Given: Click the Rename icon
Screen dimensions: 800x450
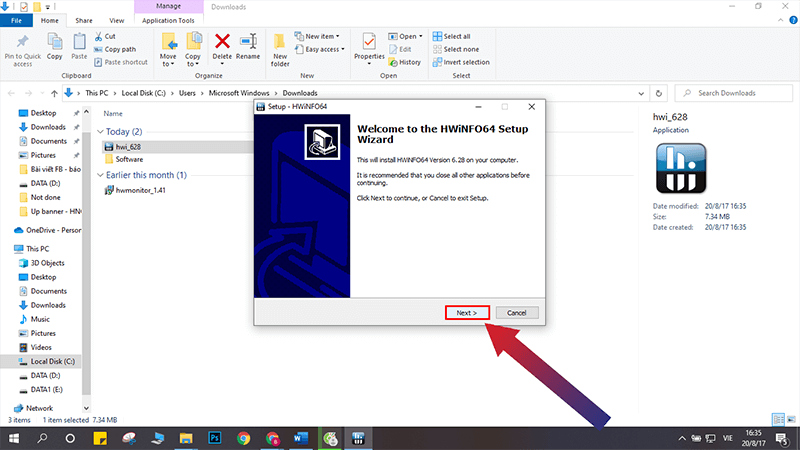Looking at the screenshot, I should tap(248, 41).
